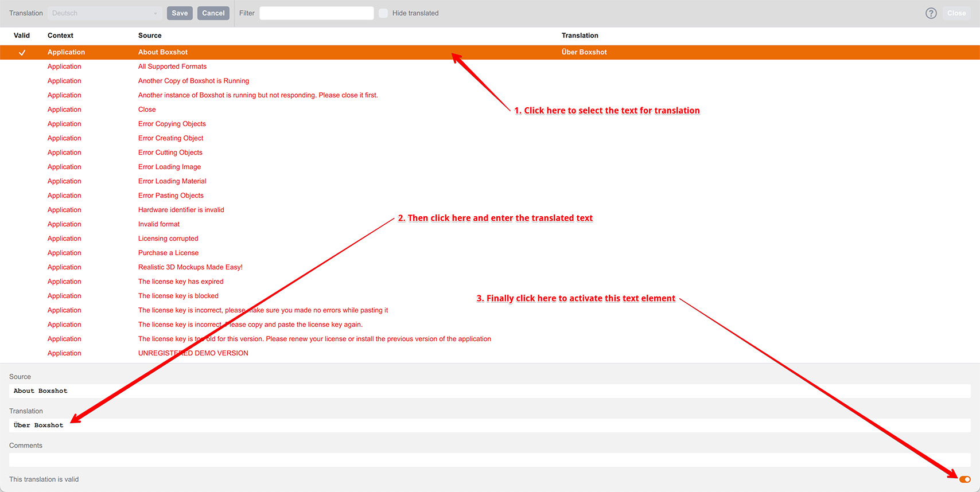
Task: Select the 'All Supported Formats' row
Action: (172, 67)
